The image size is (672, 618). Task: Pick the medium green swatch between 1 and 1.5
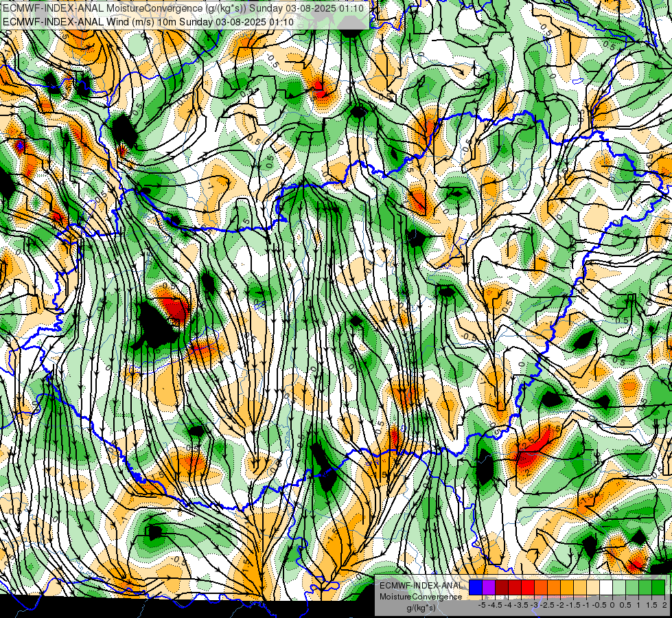tap(645, 587)
